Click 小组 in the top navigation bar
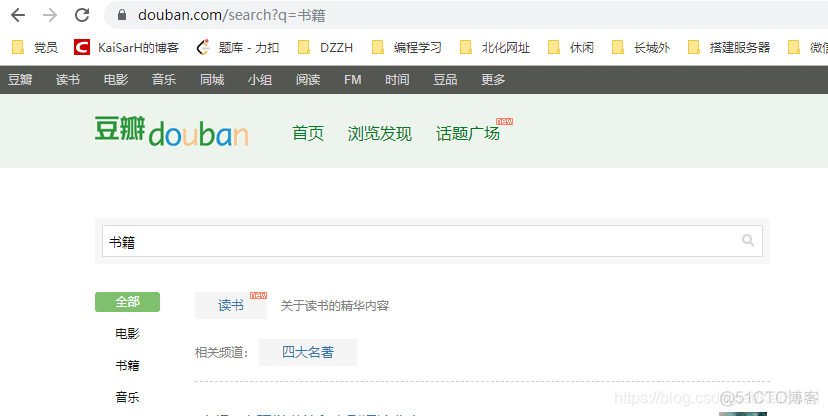828x416 pixels. 260,80
